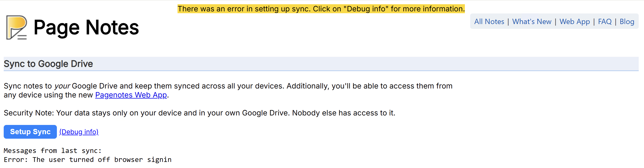Click the error message from last sync
The width and height of the screenshot is (644, 168).
point(87,159)
